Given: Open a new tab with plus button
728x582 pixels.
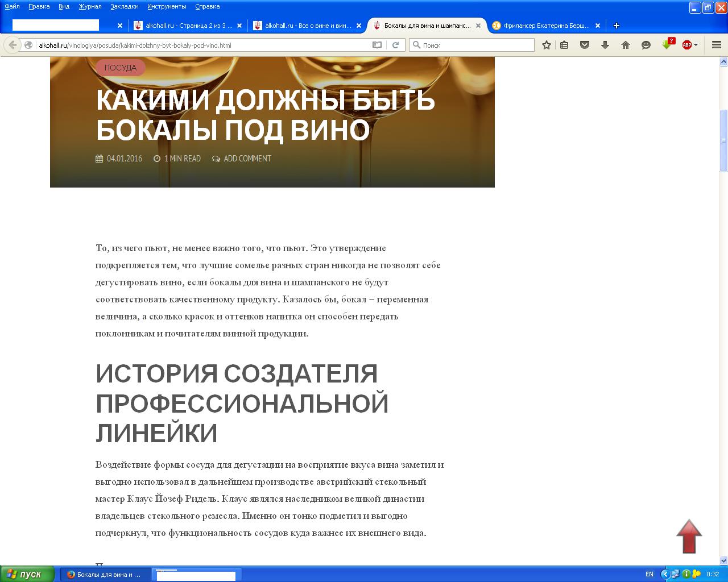Looking at the screenshot, I should 616,26.
